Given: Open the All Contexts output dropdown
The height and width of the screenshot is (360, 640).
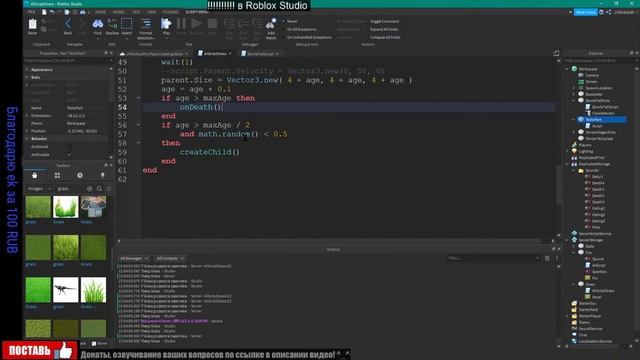Looking at the screenshot, I should click(170, 258).
